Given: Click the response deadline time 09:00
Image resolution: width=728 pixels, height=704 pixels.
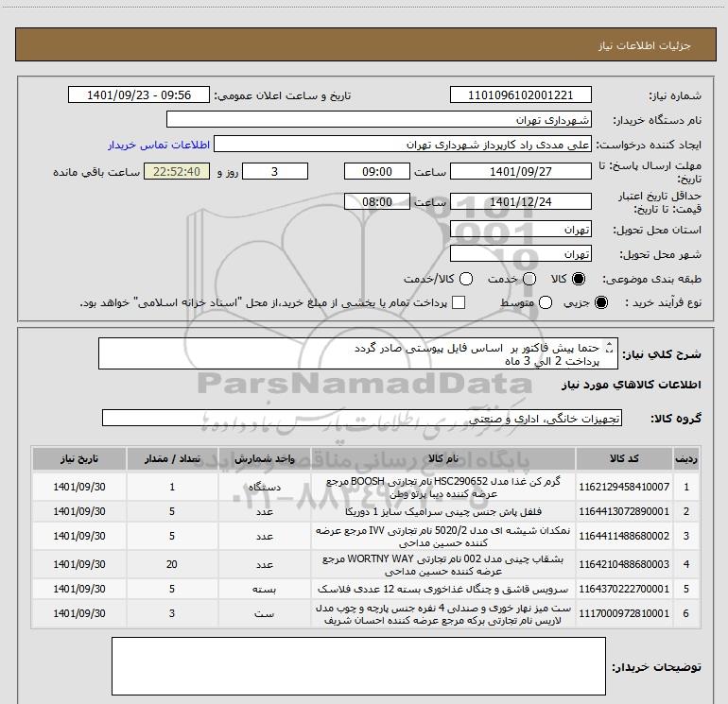Looking at the screenshot, I should (x=377, y=171).
